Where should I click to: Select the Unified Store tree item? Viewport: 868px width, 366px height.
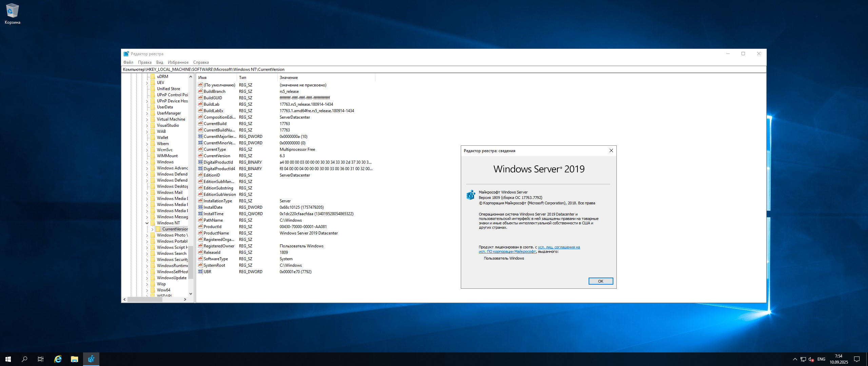pyautogui.click(x=168, y=89)
